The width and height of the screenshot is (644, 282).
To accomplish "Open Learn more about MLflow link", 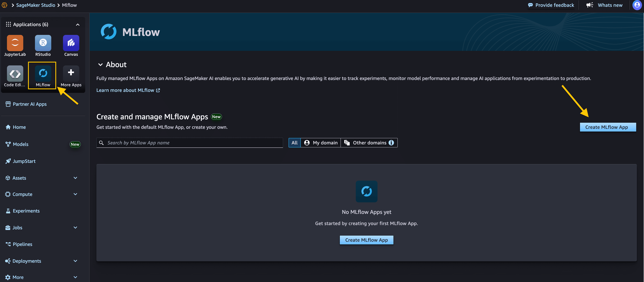I will coord(128,90).
